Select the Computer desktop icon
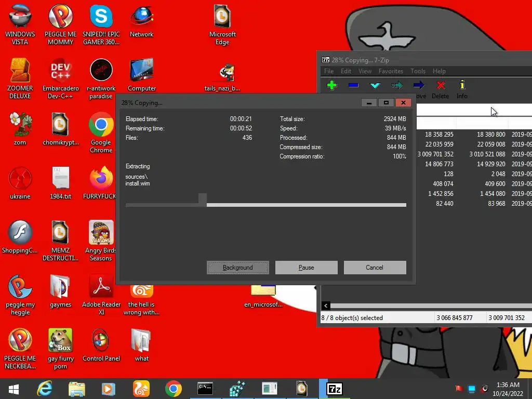The image size is (532, 399). (x=141, y=75)
